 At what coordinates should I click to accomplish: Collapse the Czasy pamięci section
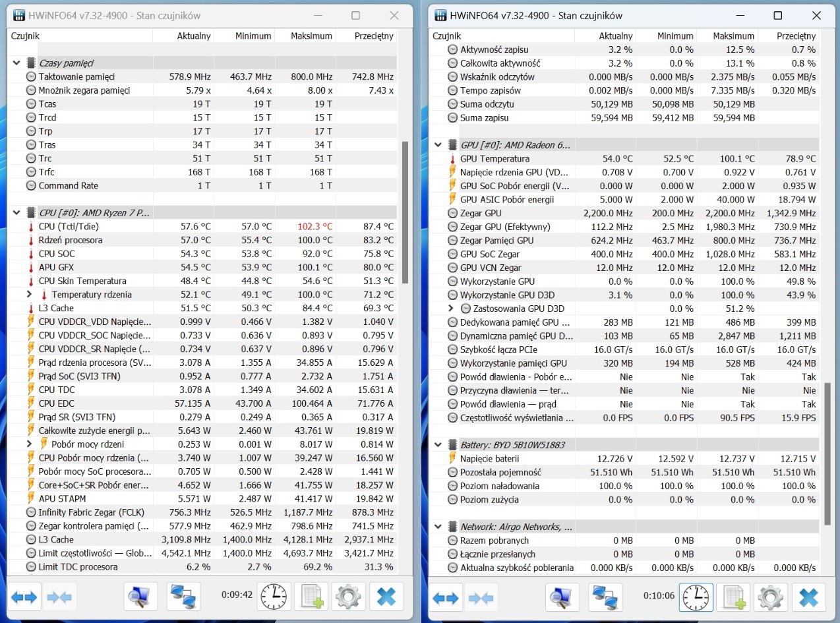pyautogui.click(x=15, y=63)
